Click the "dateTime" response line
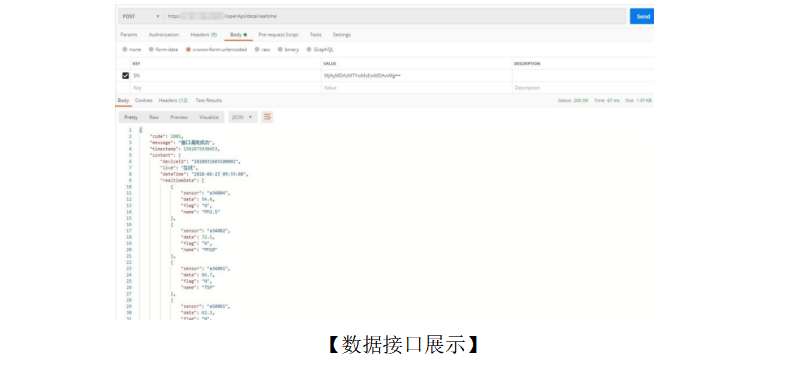 [204, 174]
